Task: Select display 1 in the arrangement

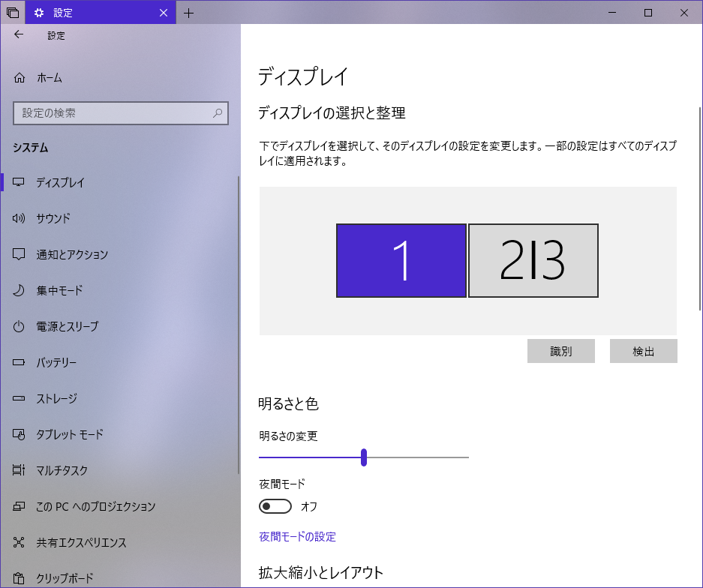Action: pyautogui.click(x=401, y=260)
